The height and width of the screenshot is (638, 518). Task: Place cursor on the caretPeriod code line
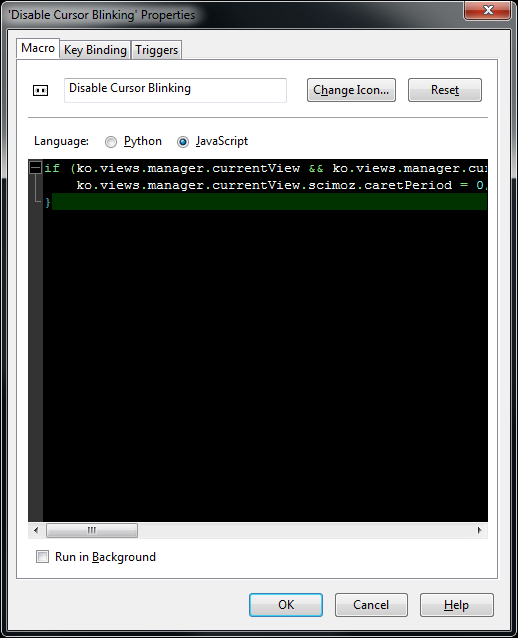[265, 185]
